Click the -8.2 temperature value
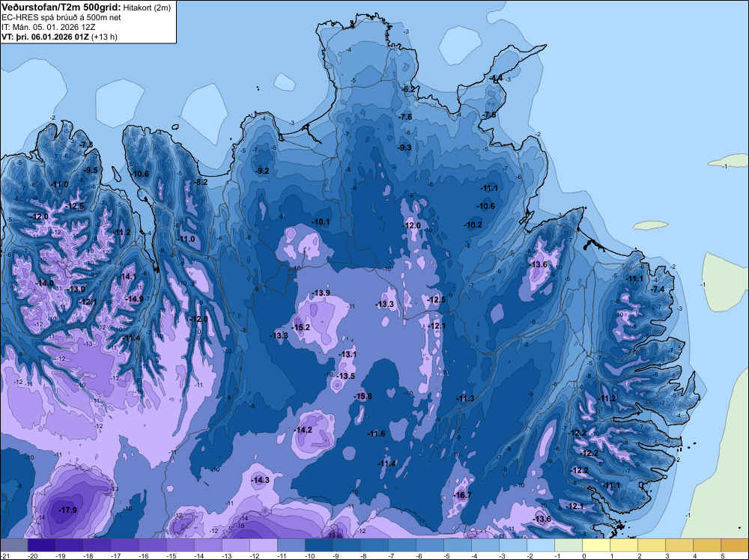The height and width of the screenshot is (560, 749). coord(201,182)
